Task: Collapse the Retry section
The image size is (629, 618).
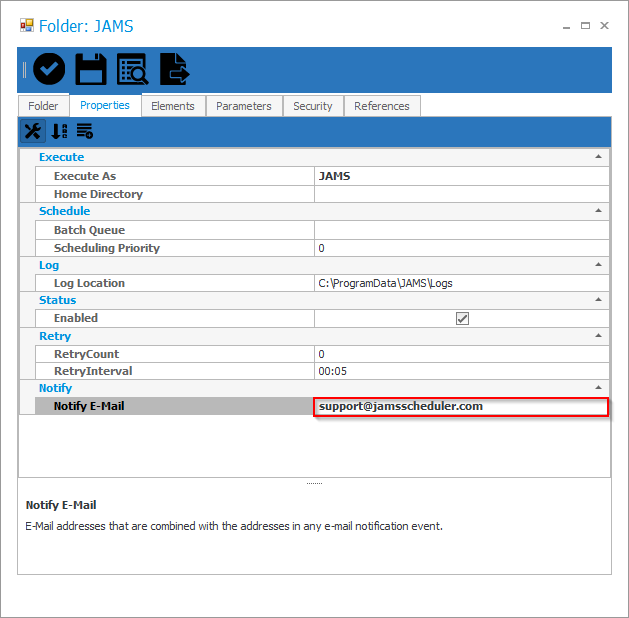Action: 599,336
